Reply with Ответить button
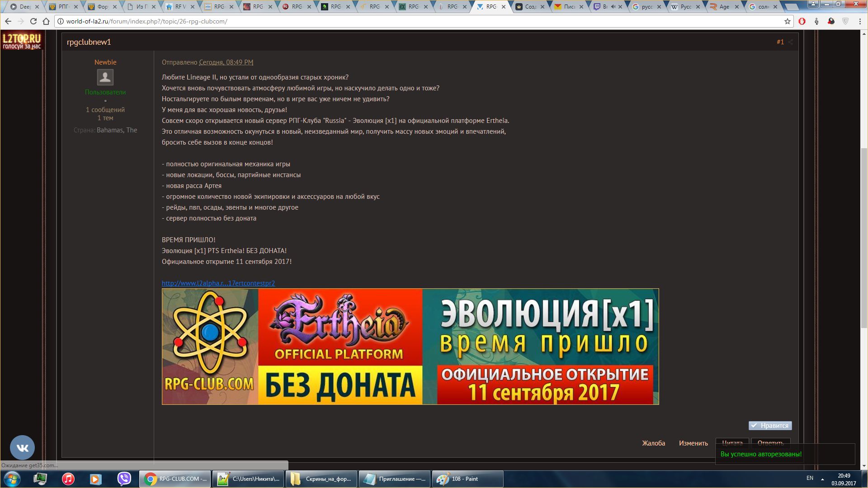This screenshot has width=868, height=488. click(770, 442)
